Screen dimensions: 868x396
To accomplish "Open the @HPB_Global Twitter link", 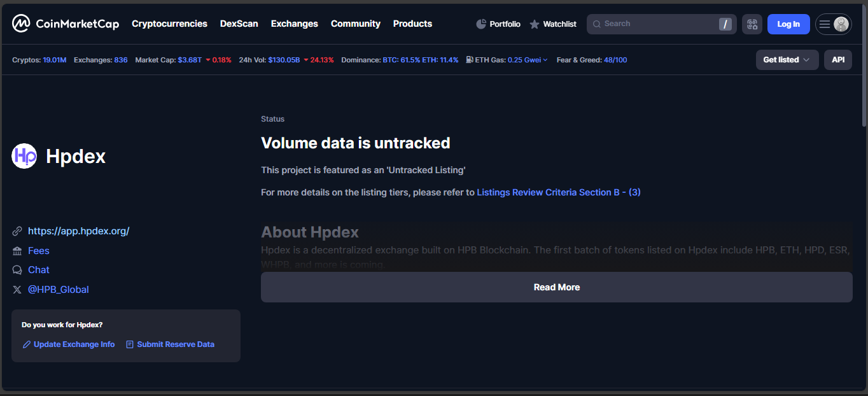I will click(x=59, y=290).
